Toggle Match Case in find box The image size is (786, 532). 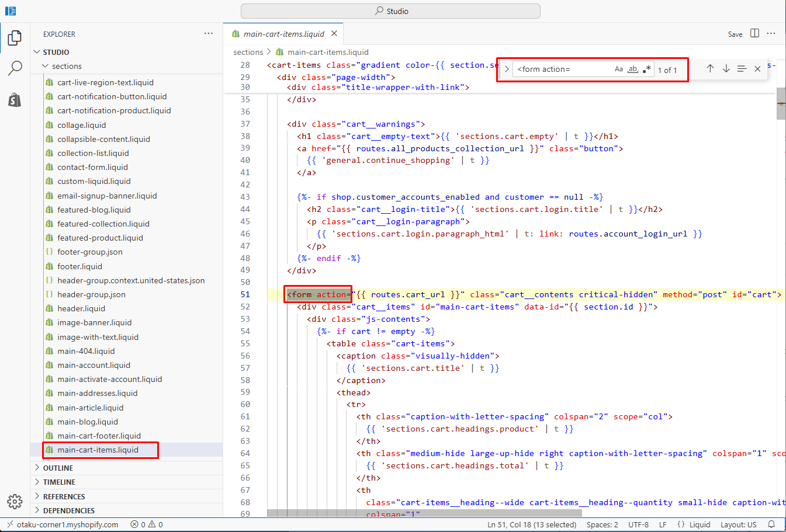(619, 69)
